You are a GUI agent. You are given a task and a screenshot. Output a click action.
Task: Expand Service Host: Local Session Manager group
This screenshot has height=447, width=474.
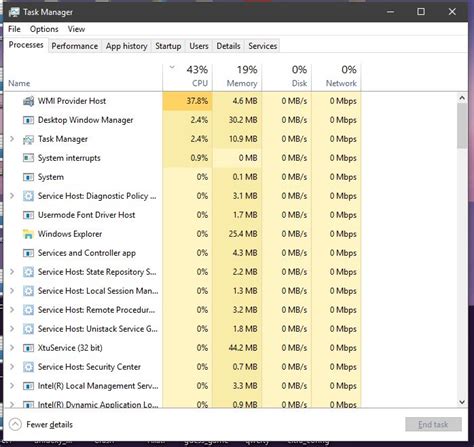pyautogui.click(x=12, y=291)
